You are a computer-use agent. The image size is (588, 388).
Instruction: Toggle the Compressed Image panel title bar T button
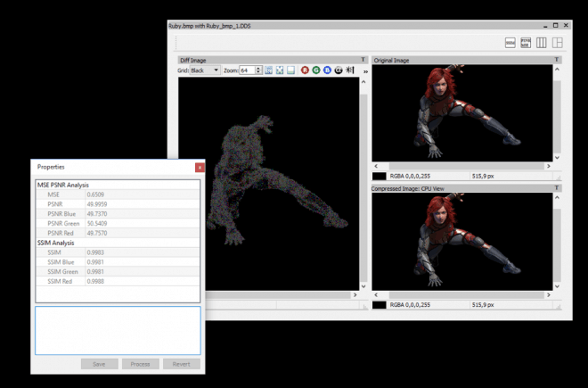click(557, 188)
